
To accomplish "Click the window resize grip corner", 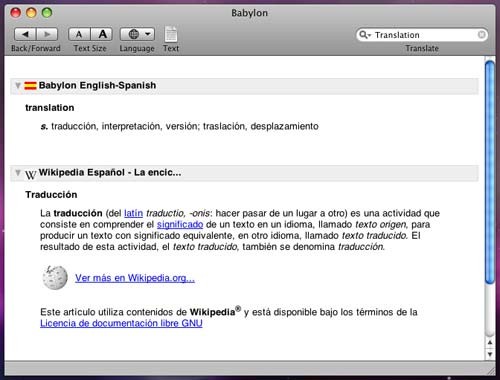I will 491,371.
